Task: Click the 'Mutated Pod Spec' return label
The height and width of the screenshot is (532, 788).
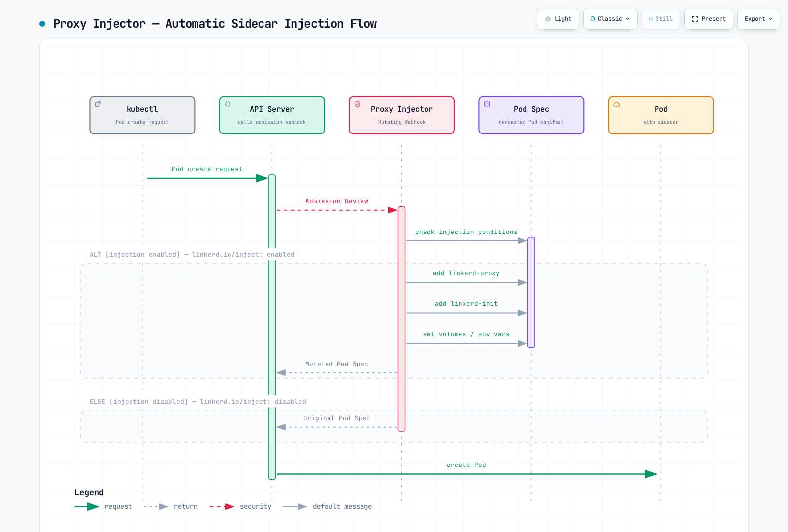Action: pyautogui.click(x=337, y=364)
